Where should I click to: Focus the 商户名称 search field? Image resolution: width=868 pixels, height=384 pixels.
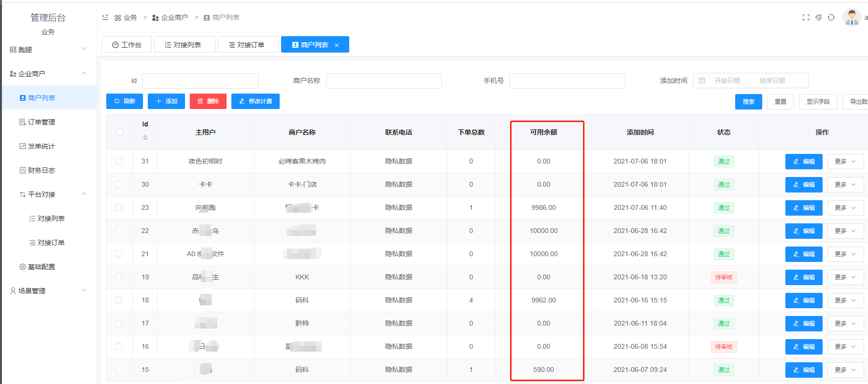click(x=384, y=81)
